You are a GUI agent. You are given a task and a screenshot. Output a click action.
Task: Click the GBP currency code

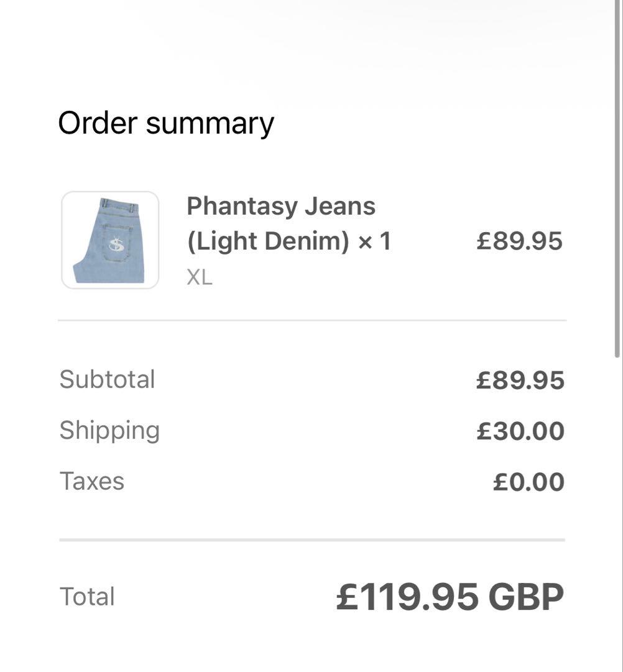point(526,597)
